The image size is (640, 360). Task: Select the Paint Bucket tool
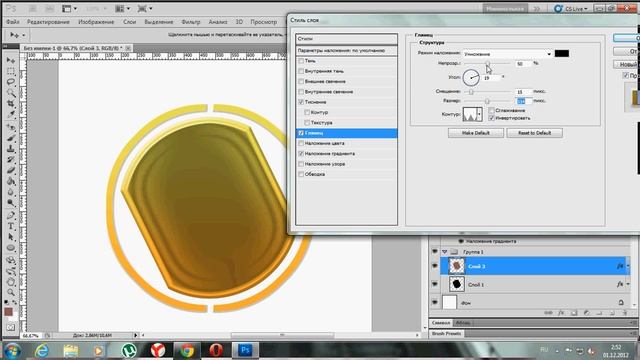pos(11,182)
